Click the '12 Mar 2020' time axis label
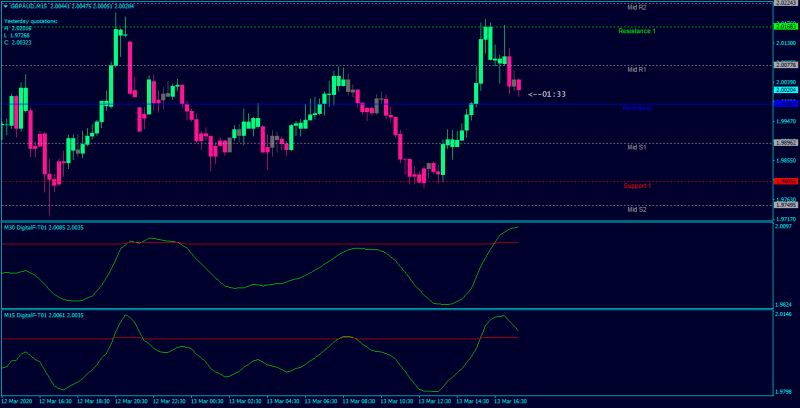This screenshot has width=800, height=408. point(17,401)
